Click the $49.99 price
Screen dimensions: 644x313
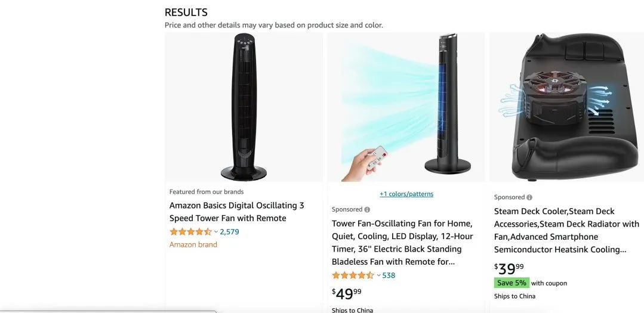[x=347, y=293]
